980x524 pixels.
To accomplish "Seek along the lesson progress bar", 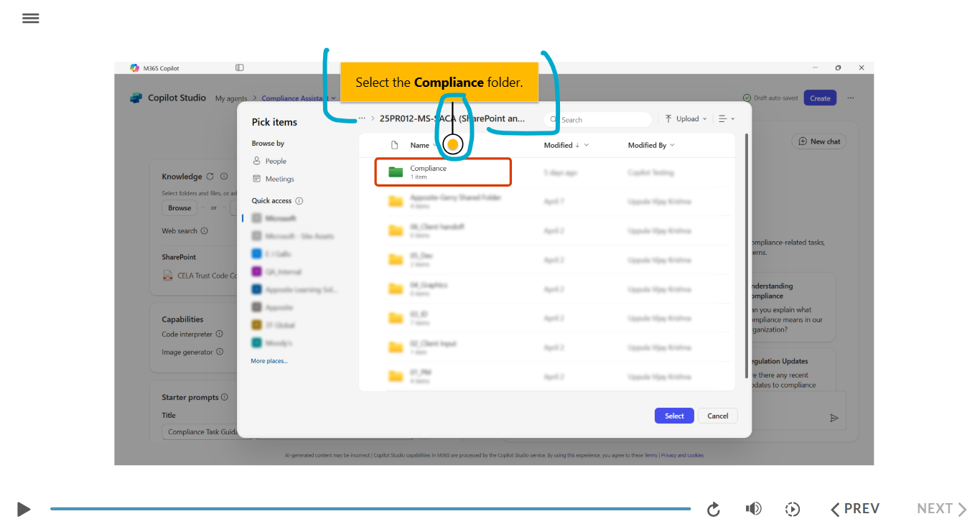I will pos(370,509).
